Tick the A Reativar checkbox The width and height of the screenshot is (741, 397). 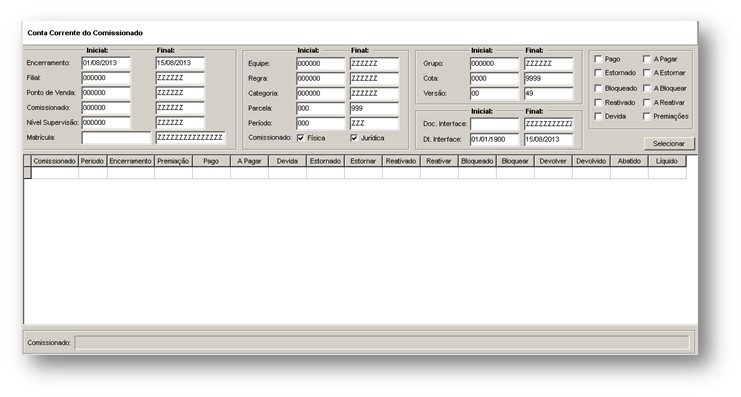[647, 103]
